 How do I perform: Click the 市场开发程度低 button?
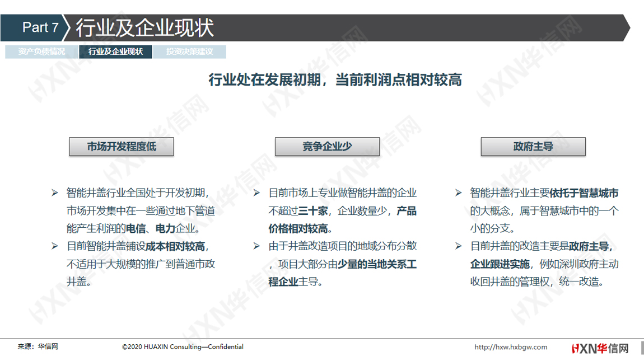tap(122, 147)
